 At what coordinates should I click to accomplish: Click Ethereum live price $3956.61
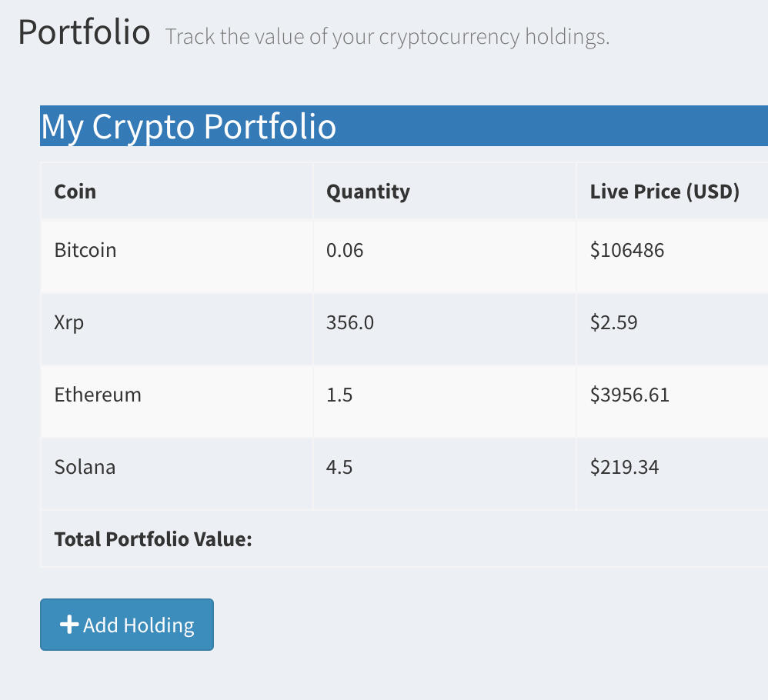[629, 395]
